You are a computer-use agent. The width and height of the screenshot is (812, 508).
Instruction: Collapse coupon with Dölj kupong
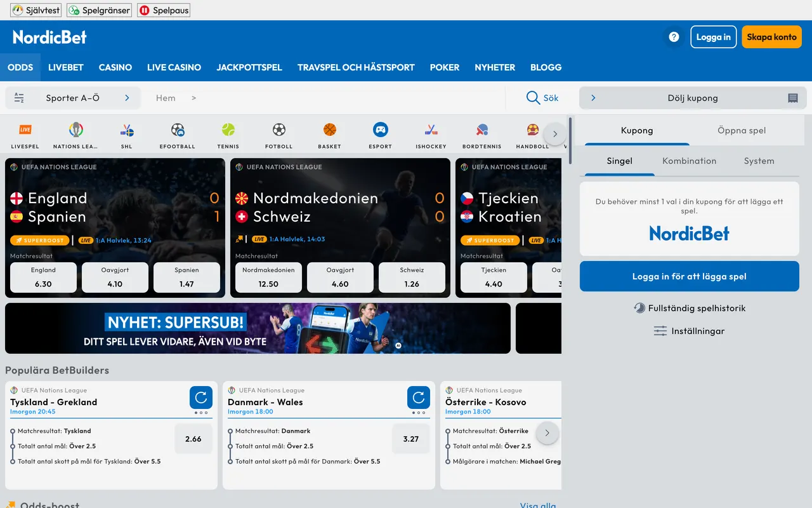click(693, 98)
